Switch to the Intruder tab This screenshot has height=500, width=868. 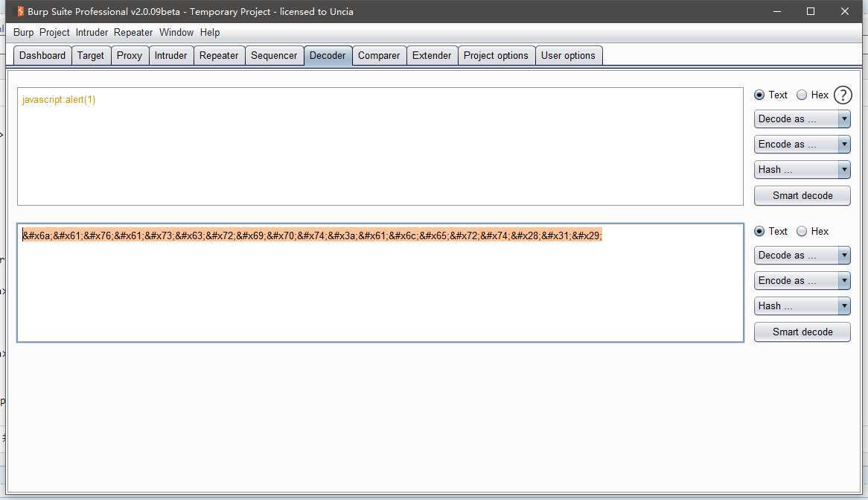point(171,55)
